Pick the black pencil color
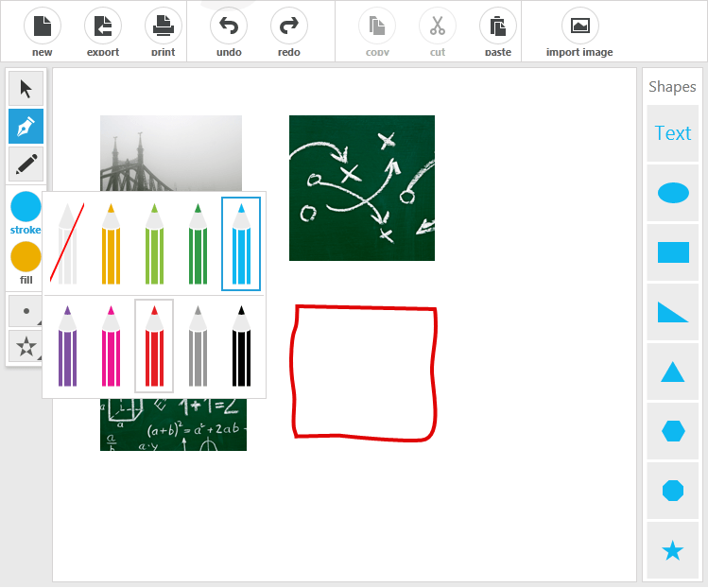Image resolution: width=708 pixels, height=588 pixels. (241, 346)
